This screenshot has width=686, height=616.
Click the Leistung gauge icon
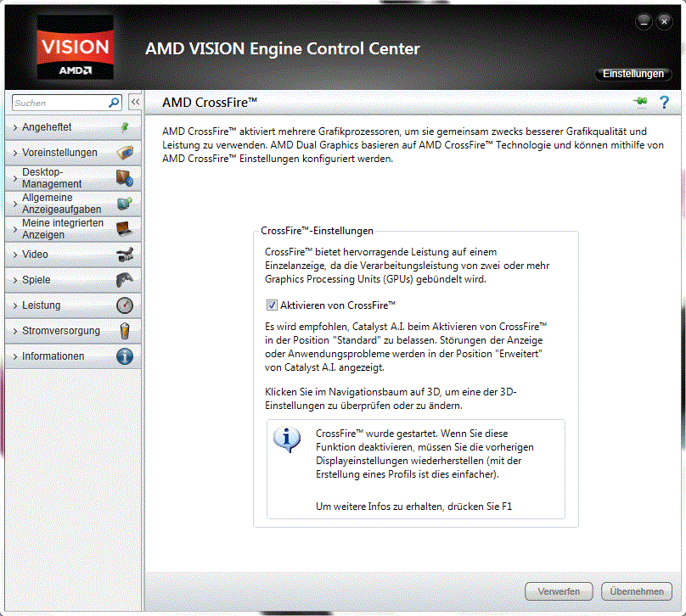pyautogui.click(x=125, y=305)
